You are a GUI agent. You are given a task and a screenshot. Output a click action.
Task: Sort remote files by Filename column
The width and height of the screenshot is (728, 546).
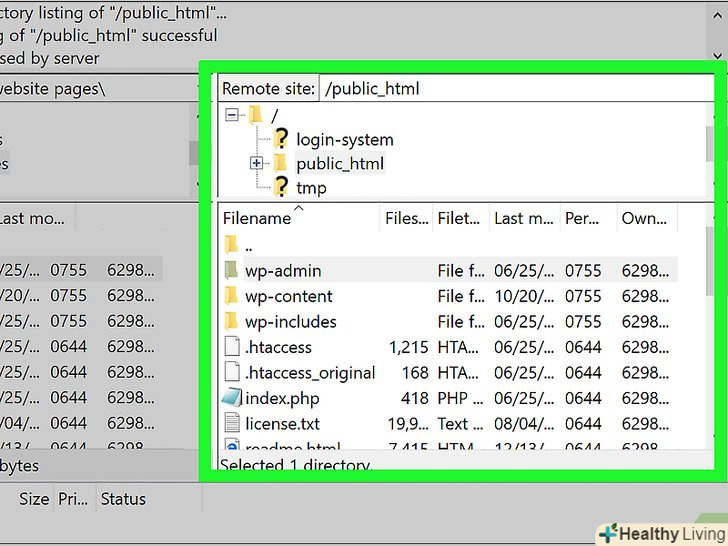(x=300, y=218)
